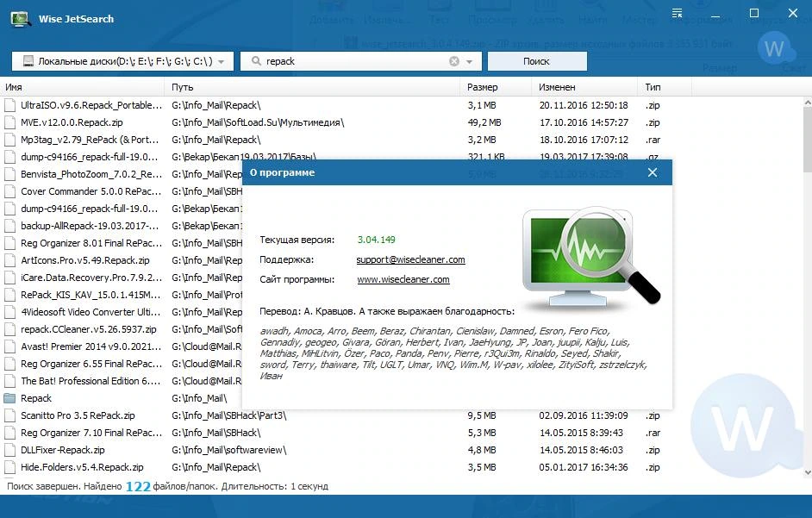Image resolution: width=812 pixels, height=518 pixels.
Task: Select the ArtIcons.Pro.v5.49.Repack.zip file name
Action: [85, 260]
